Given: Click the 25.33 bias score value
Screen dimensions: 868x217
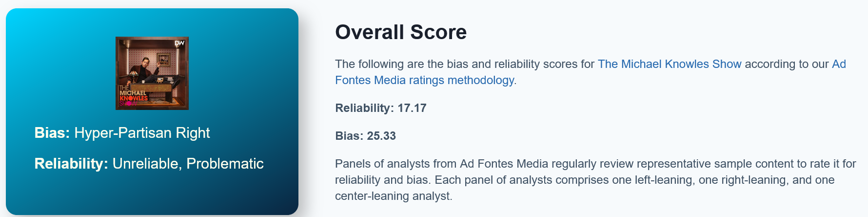Looking at the screenshot, I should 381,136.
